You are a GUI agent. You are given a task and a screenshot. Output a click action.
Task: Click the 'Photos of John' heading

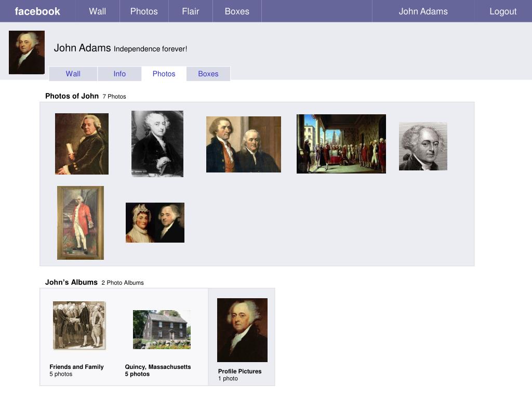coord(72,96)
